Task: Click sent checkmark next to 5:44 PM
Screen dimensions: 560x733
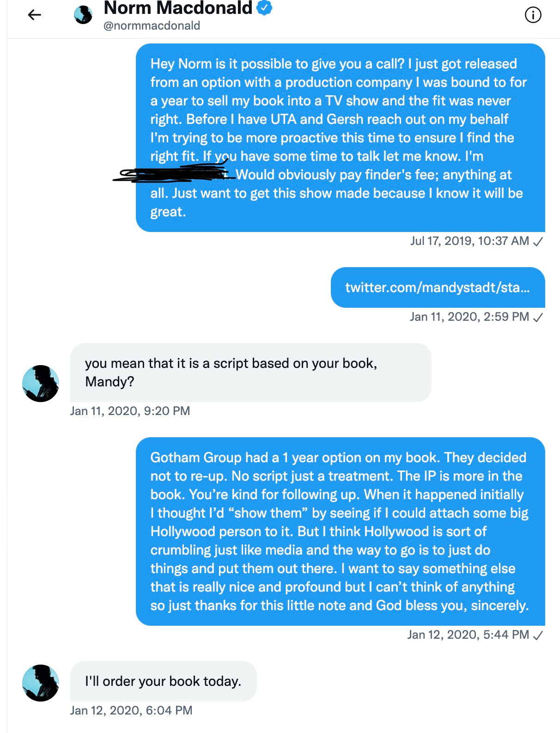Action: point(538,635)
